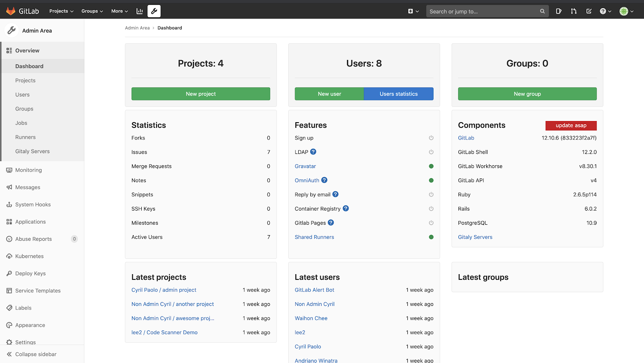Open Cyril Paolo / admin project
Viewport: 644px width, 363px height.
pos(164,290)
